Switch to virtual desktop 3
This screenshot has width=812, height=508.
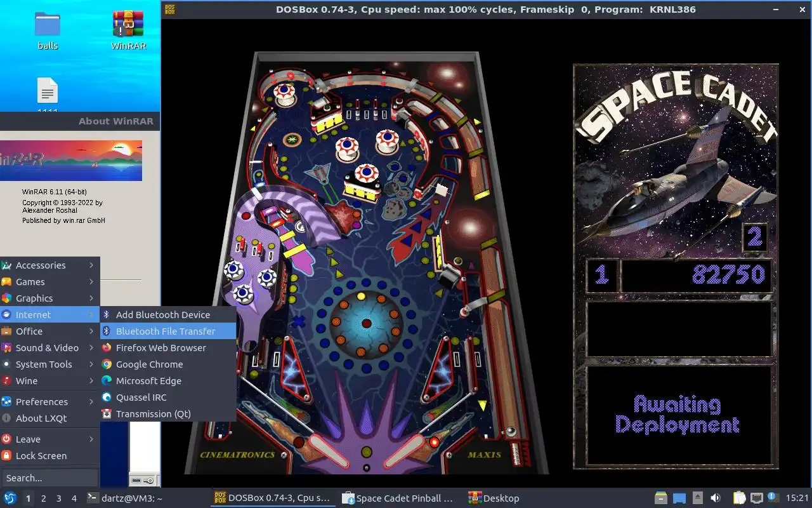(58, 498)
